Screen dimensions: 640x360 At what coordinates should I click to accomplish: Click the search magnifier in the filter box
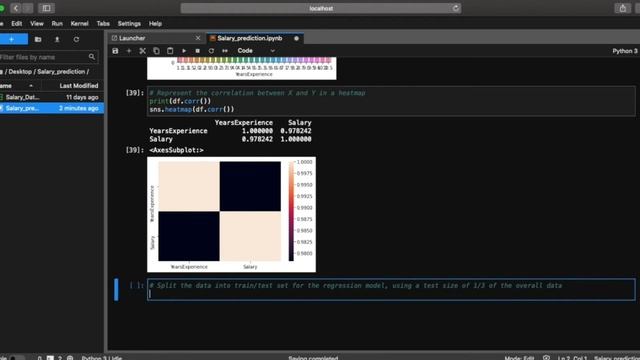[x=92, y=57]
